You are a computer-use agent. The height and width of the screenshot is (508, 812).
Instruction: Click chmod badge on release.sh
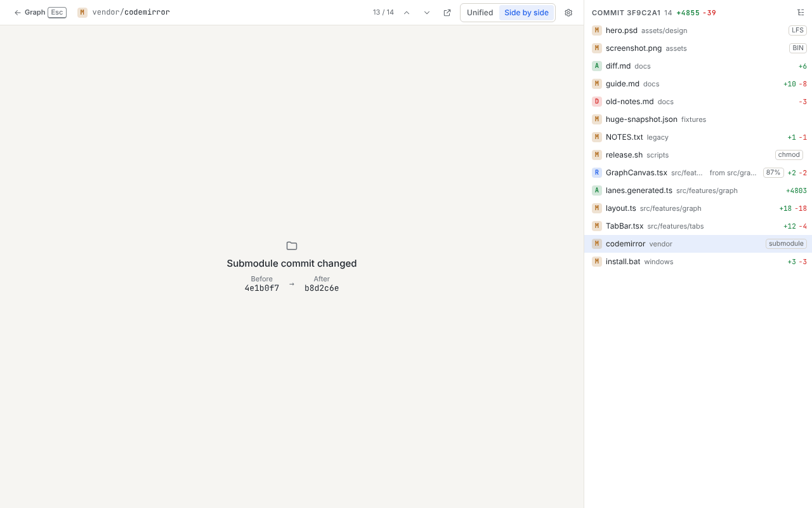[789, 155]
